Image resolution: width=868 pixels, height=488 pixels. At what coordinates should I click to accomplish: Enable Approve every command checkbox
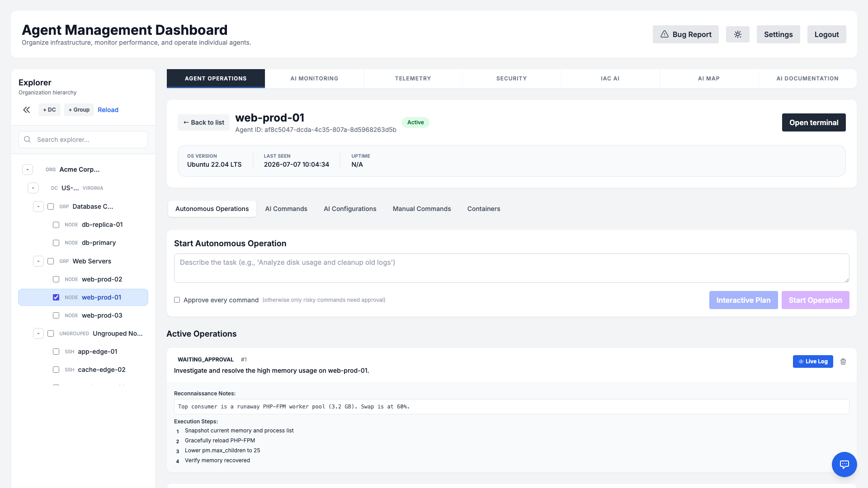(177, 300)
